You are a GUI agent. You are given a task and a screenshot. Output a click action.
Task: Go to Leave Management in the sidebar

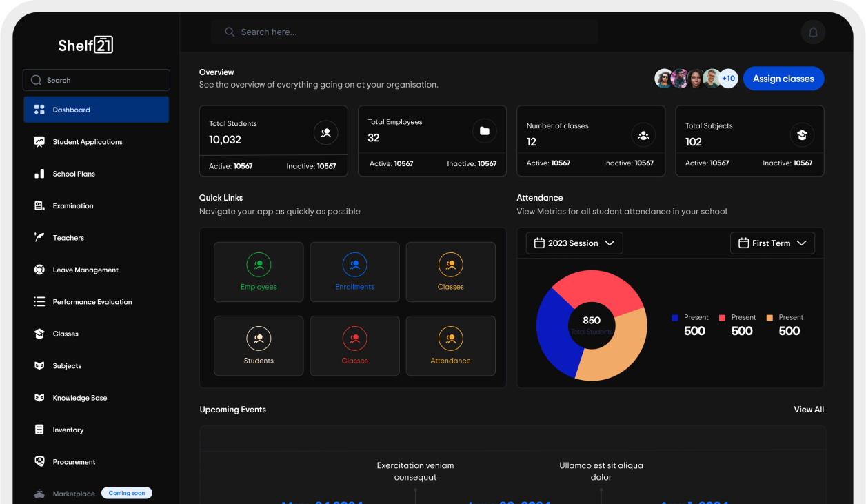coord(85,270)
